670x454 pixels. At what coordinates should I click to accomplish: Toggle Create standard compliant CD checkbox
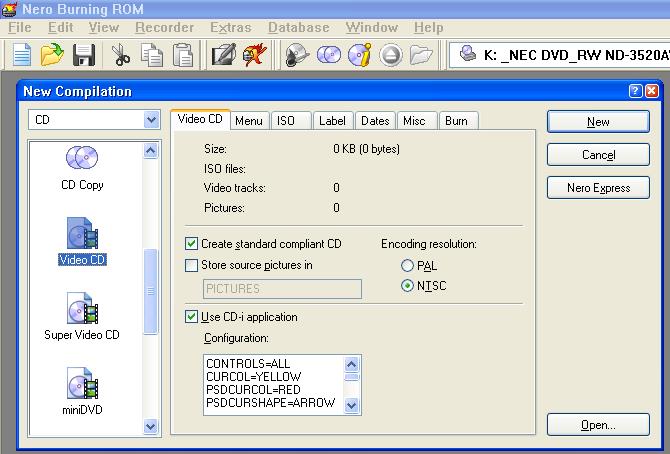click(191, 244)
